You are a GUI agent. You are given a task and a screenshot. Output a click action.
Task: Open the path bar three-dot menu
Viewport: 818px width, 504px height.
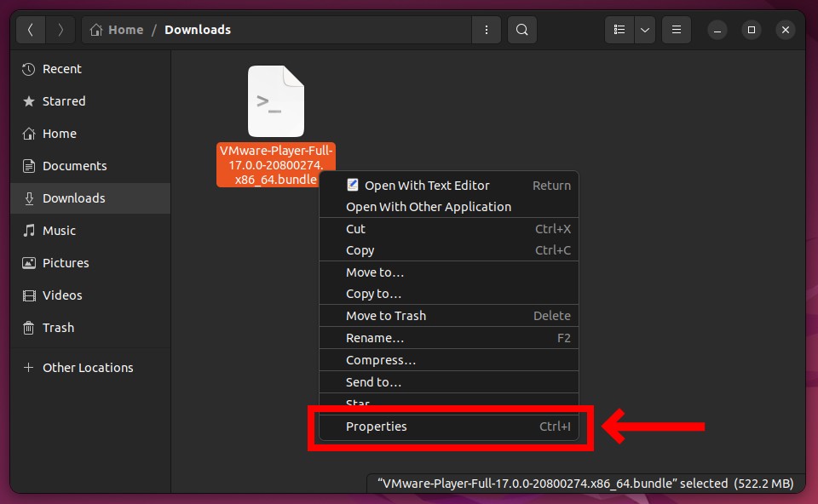487,29
